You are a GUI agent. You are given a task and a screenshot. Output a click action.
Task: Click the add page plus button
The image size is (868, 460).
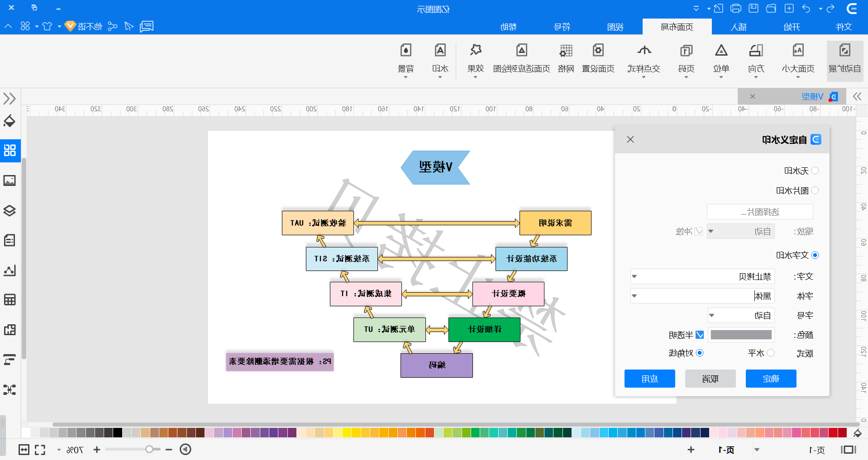[x=691, y=450]
